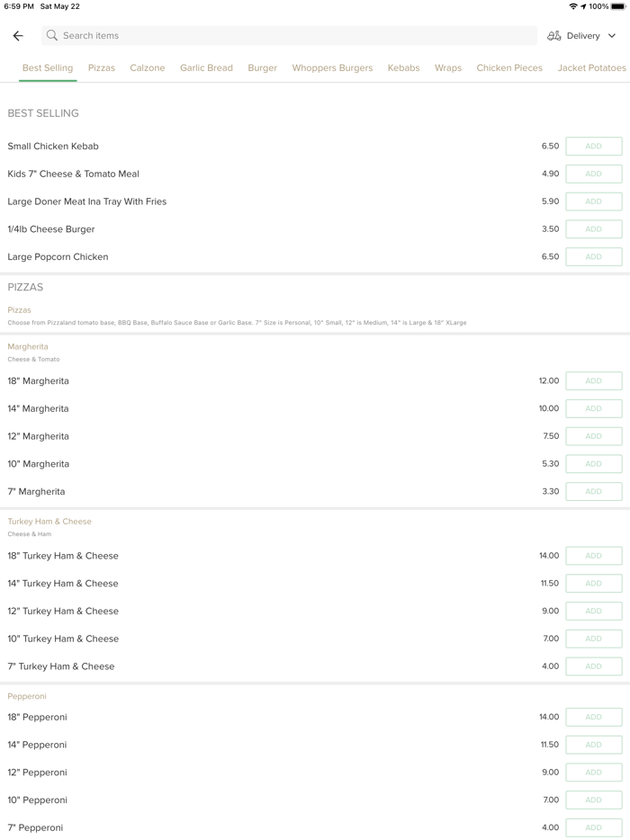Click the search magnifier icon
This screenshot has height=840, width=630.
click(x=52, y=36)
